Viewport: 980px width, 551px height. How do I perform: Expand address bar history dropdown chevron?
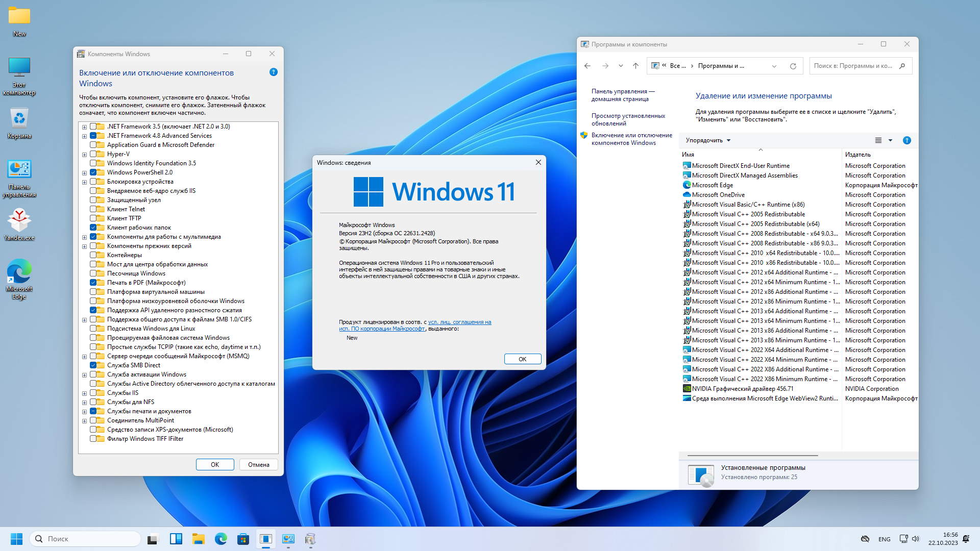774,66
